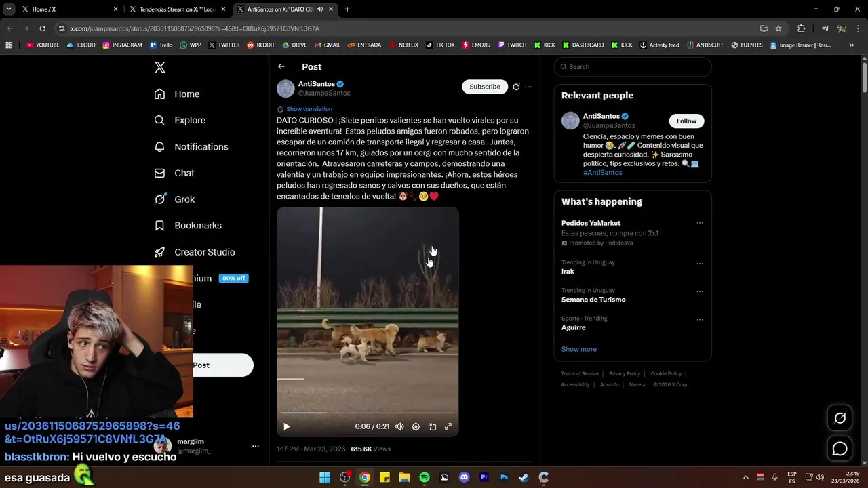Click the page vertical scrollbar
The width and height of the screenshot is (868, 488).
click(x=865, y=77)
